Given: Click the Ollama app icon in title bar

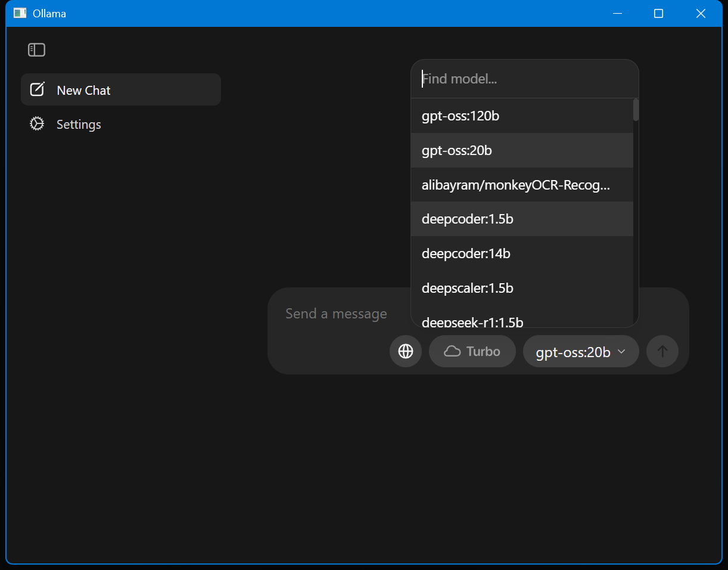Looking at the screenshot, I should click(20, 13).
